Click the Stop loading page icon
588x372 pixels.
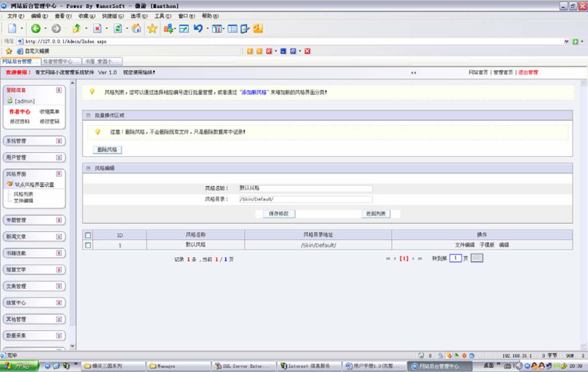98,28
